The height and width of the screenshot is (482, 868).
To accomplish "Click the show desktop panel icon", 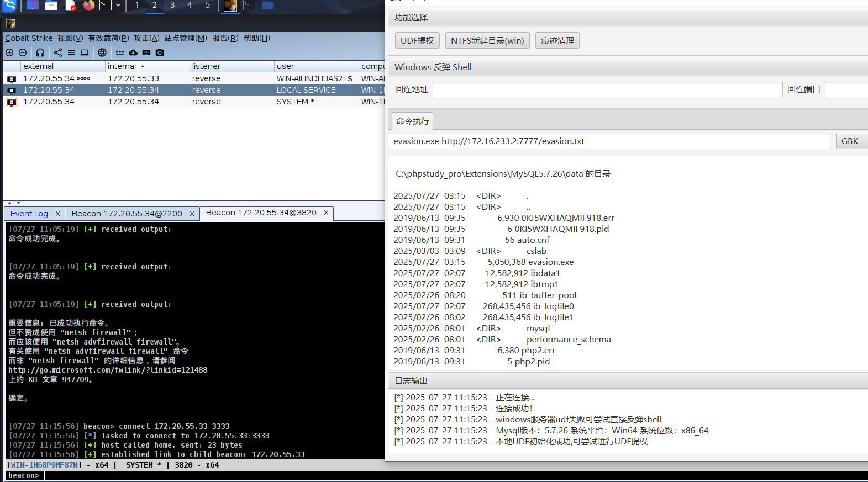I will click(x=33, y=6).
